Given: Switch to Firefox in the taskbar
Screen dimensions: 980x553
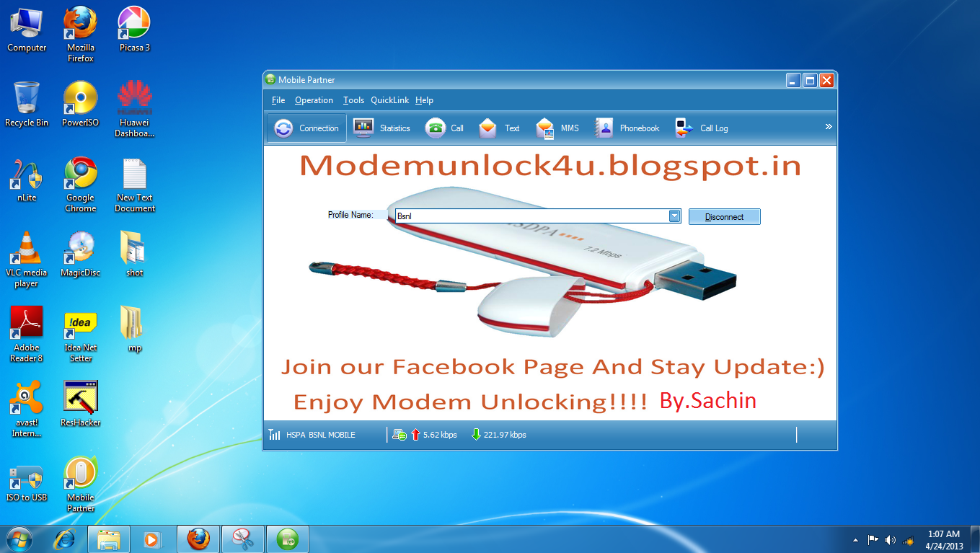Looking at the screenshot, I should click(x=198, y=539).
